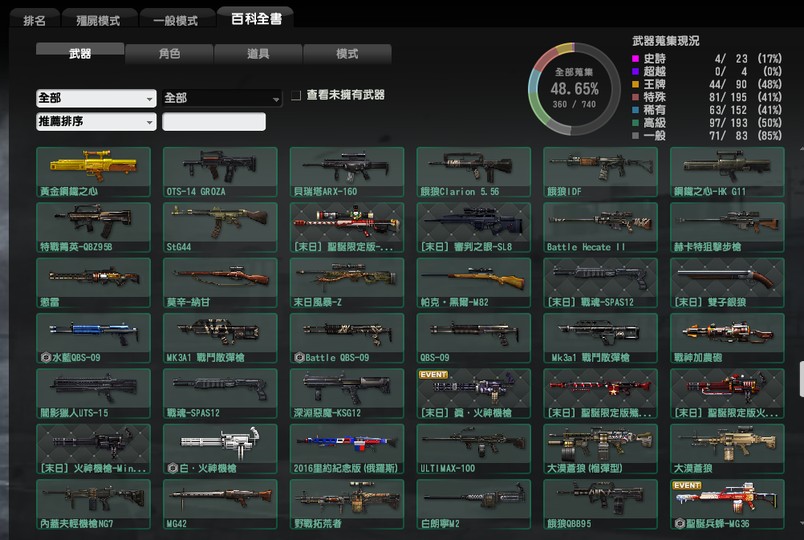Open the 道具 sub-tab
Viewport: 804px width, 540px height.
pos(258,53)
